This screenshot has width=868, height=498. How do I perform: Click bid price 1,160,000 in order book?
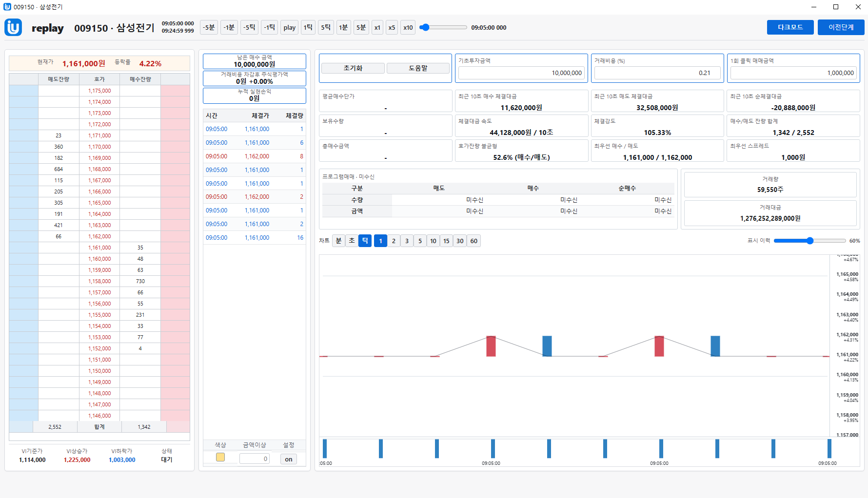pos(99,259)
